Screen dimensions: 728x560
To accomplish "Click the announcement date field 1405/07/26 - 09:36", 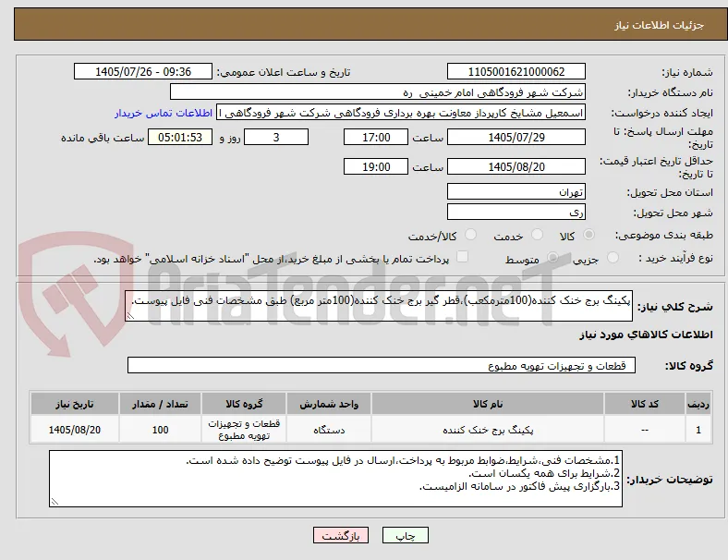I will click(143, 71).
